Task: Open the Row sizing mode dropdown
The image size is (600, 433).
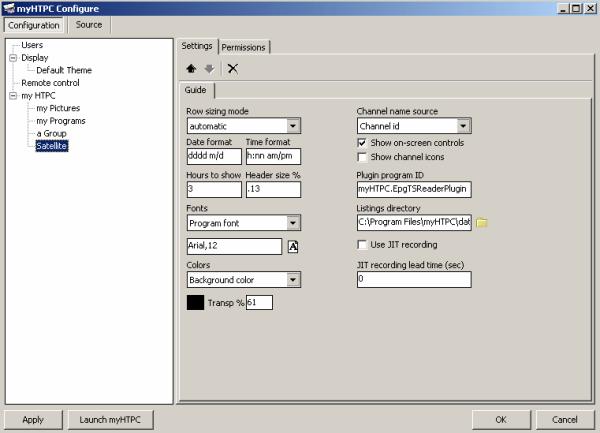Action: 293,127
